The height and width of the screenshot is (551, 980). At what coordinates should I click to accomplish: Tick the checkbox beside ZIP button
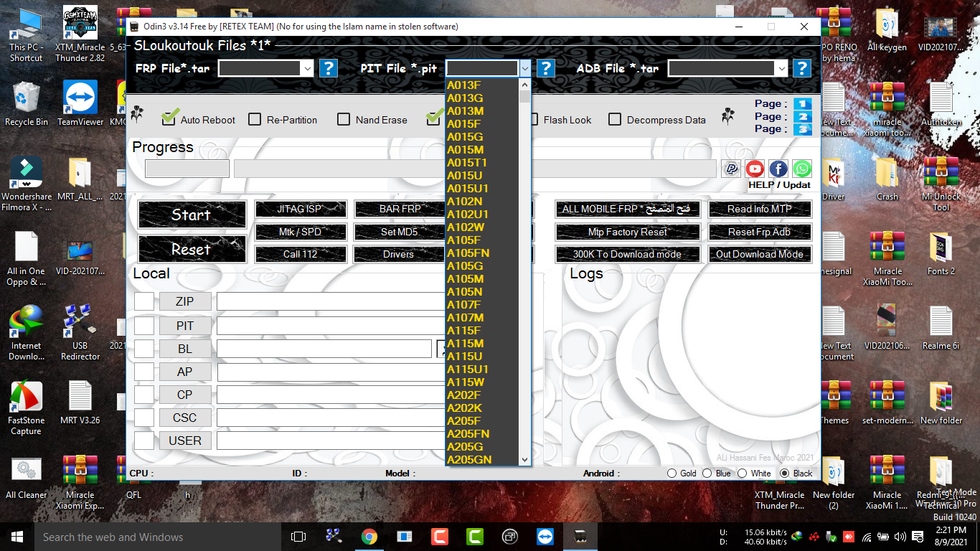coord(144,301)
